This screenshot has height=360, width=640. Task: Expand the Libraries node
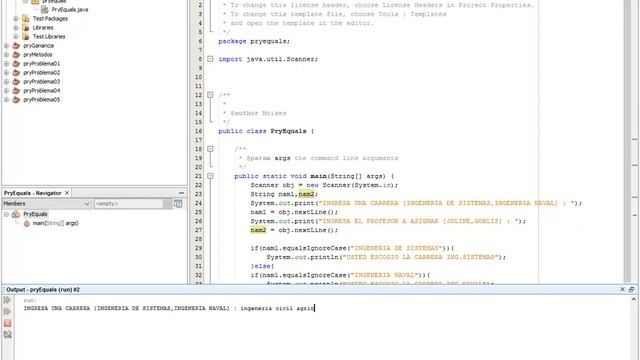tap(16, 27)
